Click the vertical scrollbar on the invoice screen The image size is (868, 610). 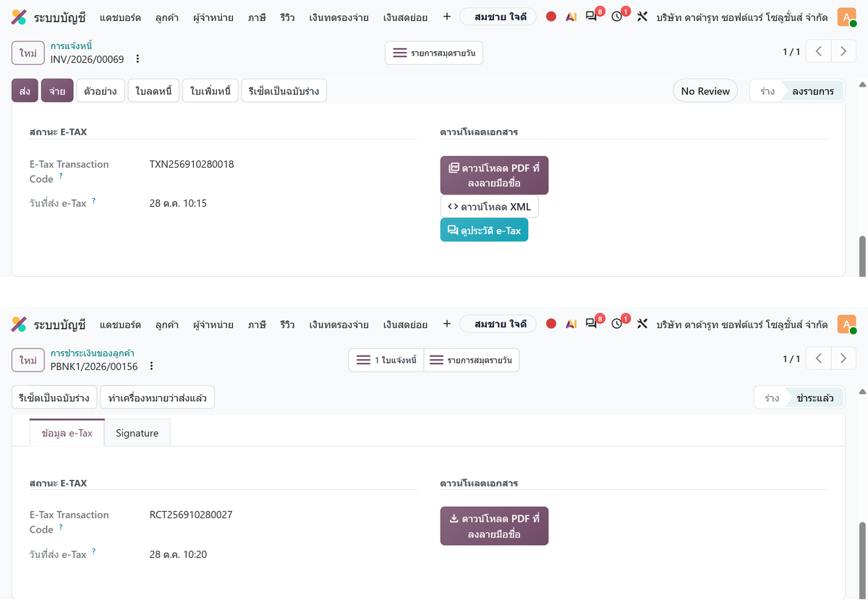(861, 255)
